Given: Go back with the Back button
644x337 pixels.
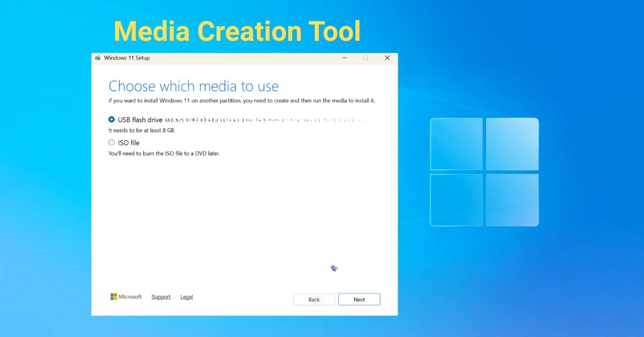Looking at the screenshot, I should pyautogui.click(x=313, y=299).
